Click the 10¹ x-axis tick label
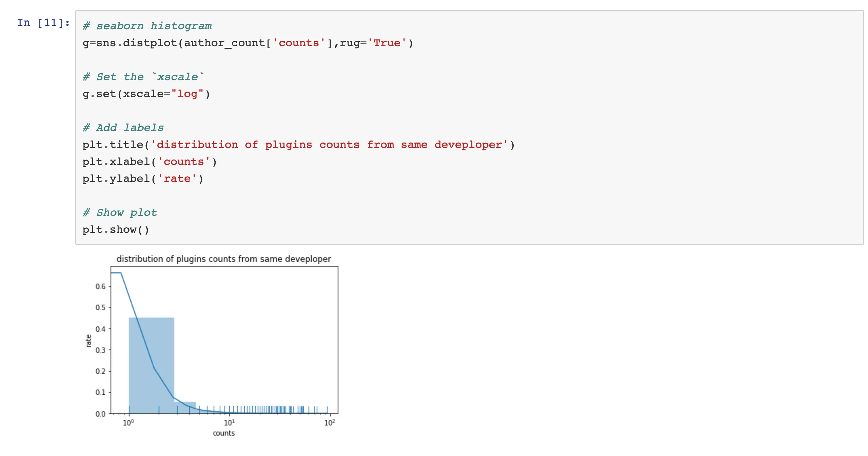This screenshot has height=456, width=868. tap(229, 423)
